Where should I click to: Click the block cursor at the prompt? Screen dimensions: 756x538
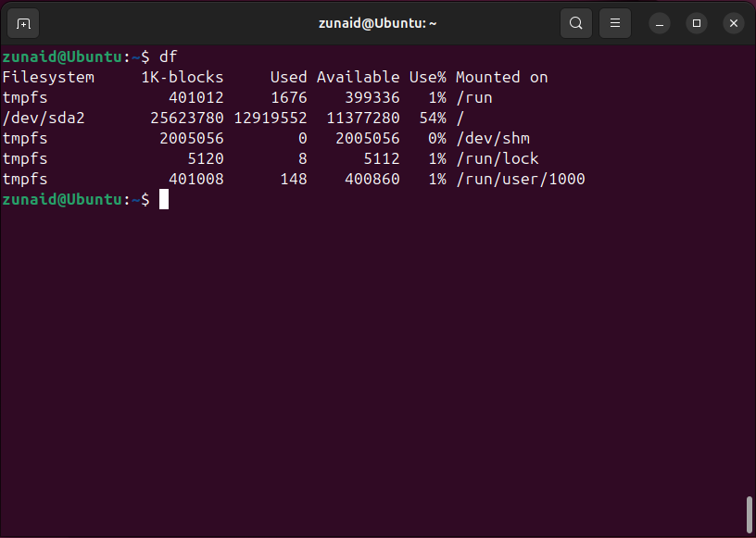pyautogui.click(x=164, y=199)
